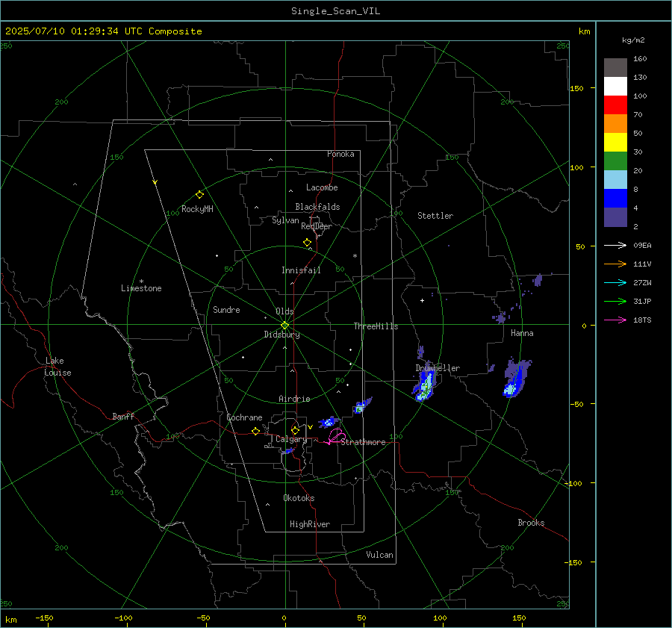Click the storm cell echo below Hanna
The height and width of the screenshot is (628, 672).
[x=517, y=378]
